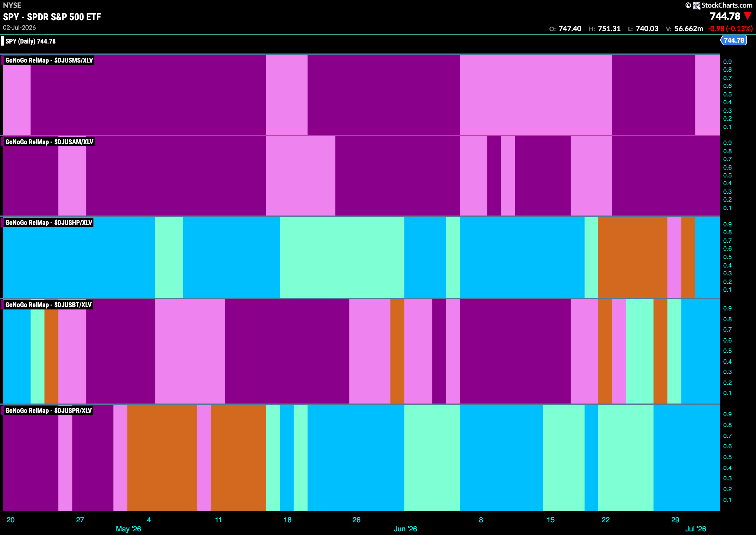Click the SPY - SPDR S&P 500 ETF title

(52, 17)
